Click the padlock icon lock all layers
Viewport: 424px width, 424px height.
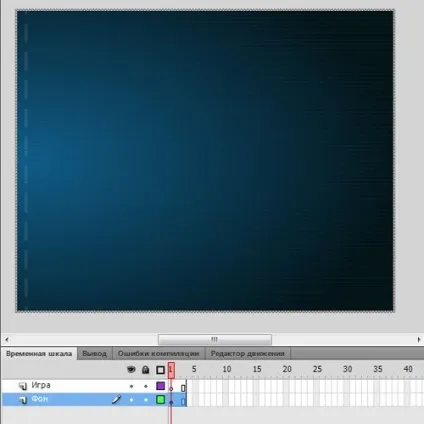click(x=146, y=369)
